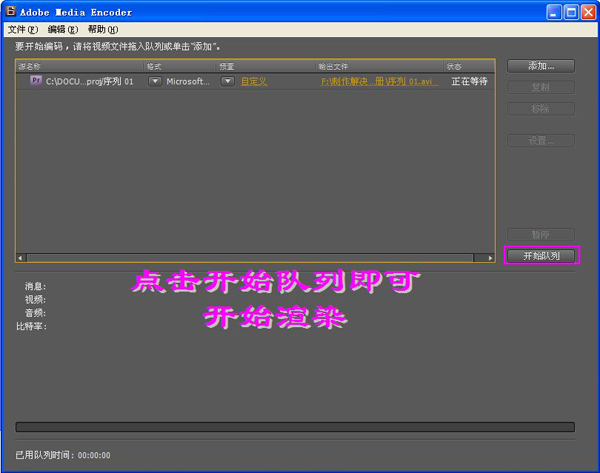The height and width of the screenshot is (473, 600).
Task: Open the 自定义 preset link
Action: coord(254,81)
